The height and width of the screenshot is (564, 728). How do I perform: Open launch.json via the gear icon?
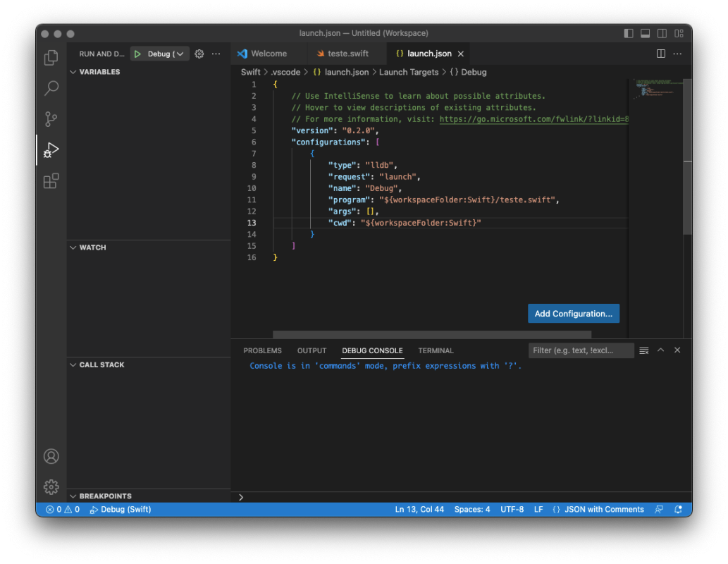198,53
